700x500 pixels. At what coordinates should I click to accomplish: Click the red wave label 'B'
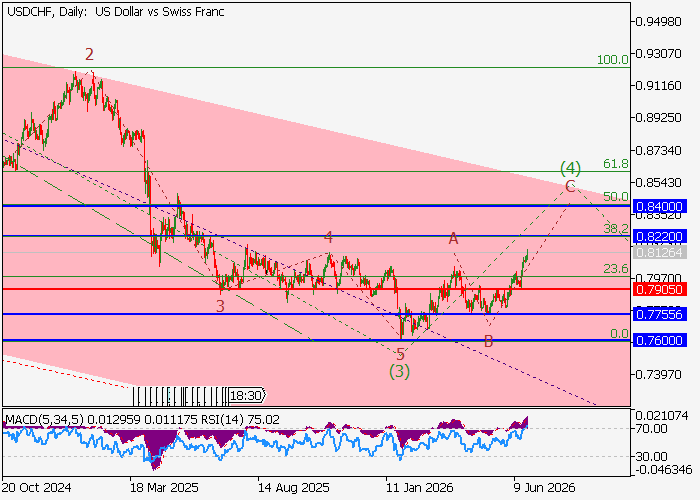[488, 342]
